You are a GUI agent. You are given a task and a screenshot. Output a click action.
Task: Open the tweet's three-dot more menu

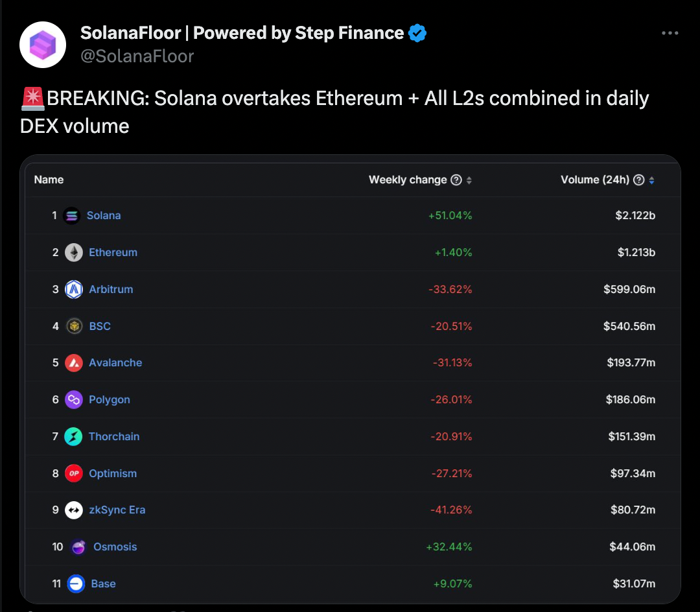click(670, 33)
